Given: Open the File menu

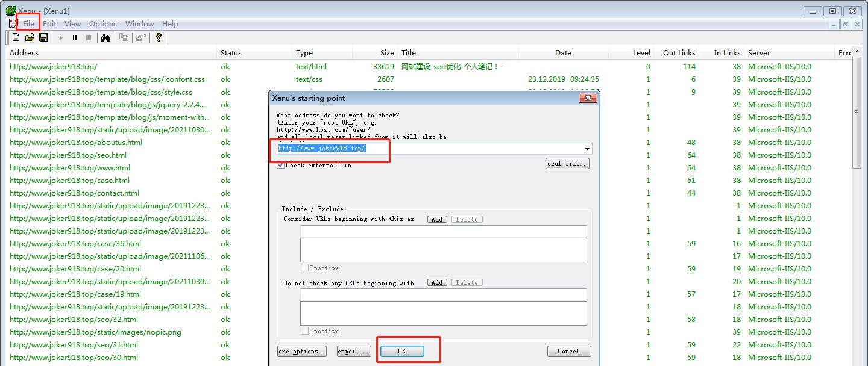Looking at the screenshot, I should tap(28, 24).
